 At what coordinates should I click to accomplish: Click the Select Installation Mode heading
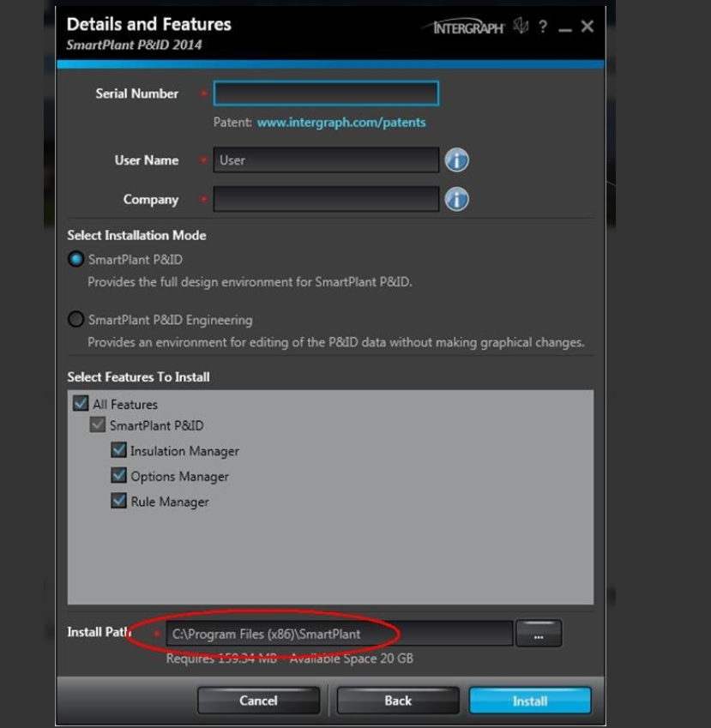point(136,236)
